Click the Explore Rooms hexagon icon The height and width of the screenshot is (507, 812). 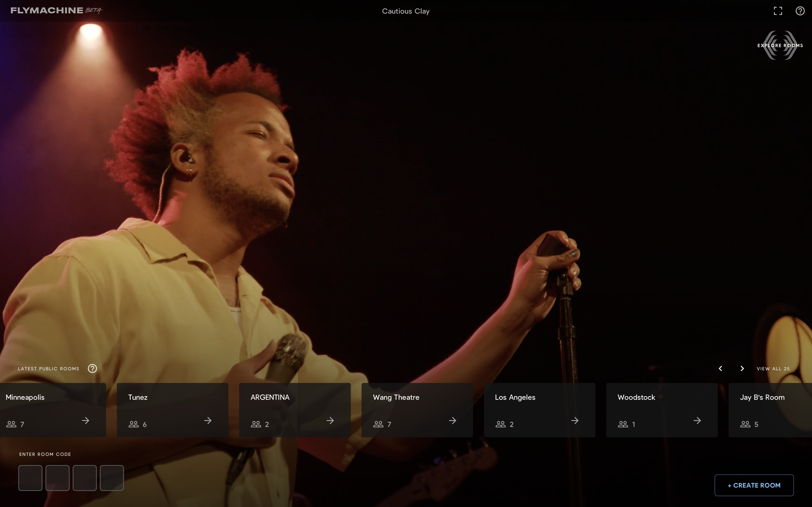tap(780, 45)
